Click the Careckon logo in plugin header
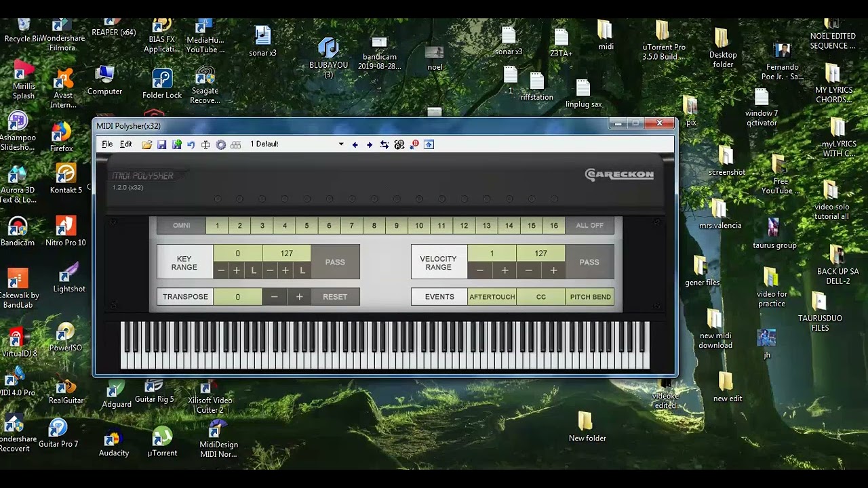Image resolution: width=868 pixels, height=488 pixels. click(x=619, y=175)
